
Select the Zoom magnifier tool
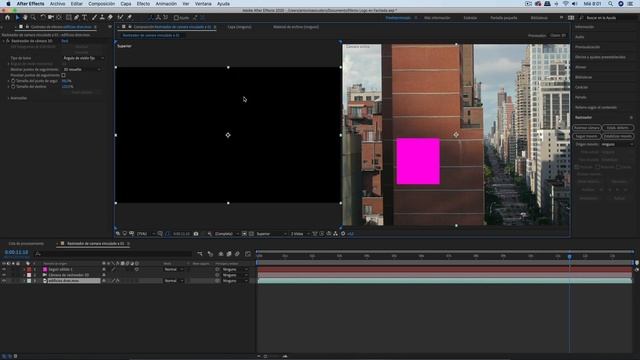[x=33, y=18]
